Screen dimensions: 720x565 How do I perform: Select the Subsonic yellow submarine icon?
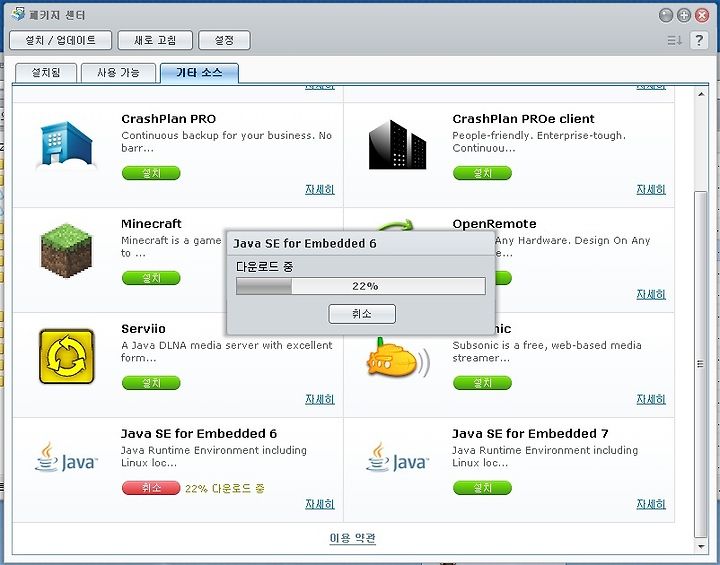pos(398,359)
